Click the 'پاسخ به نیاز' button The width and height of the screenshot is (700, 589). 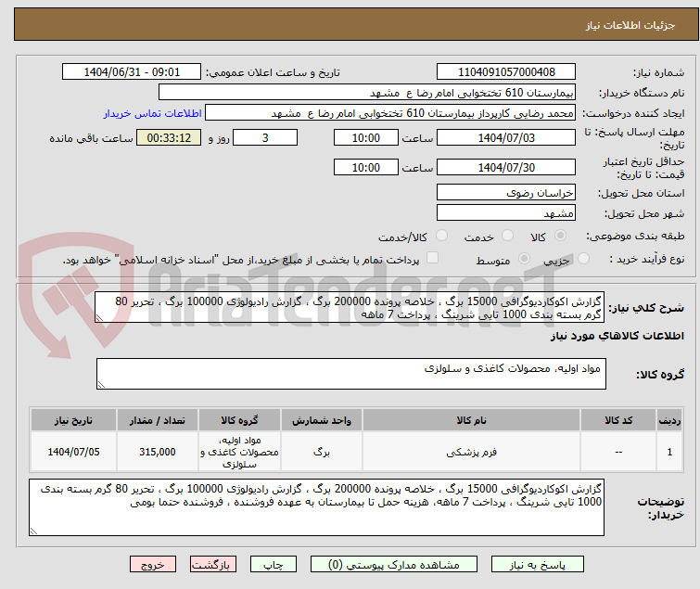[537, 565]
